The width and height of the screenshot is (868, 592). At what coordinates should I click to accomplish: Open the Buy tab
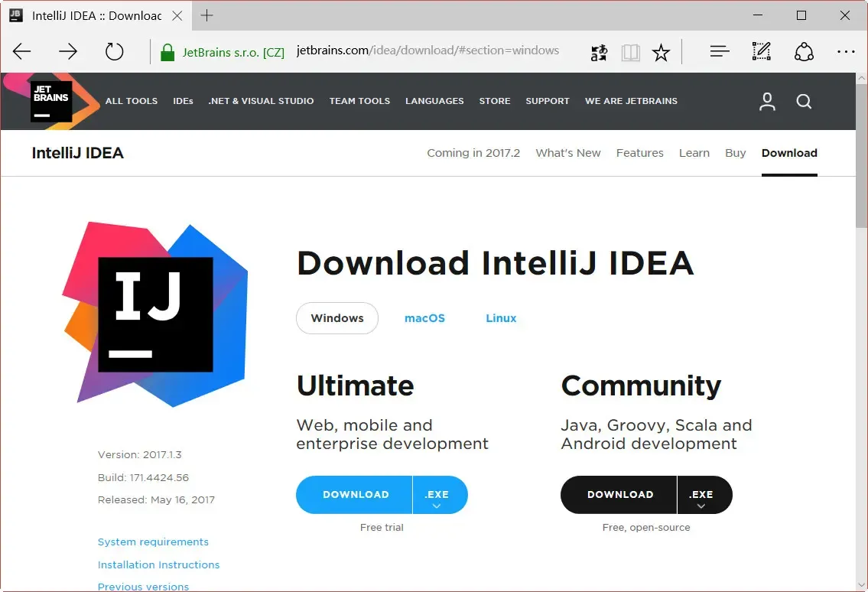click(735, 153)
